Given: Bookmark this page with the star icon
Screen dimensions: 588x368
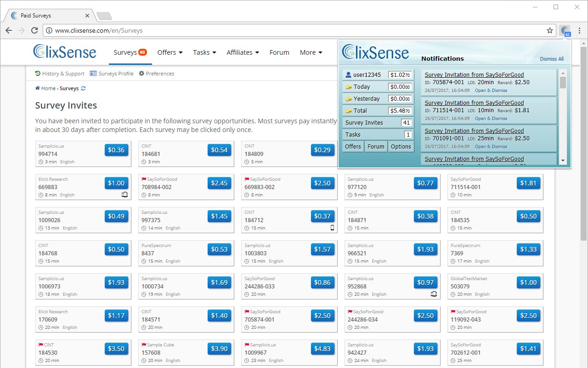Looking at the screenshot, I should (x=550, y=30).
